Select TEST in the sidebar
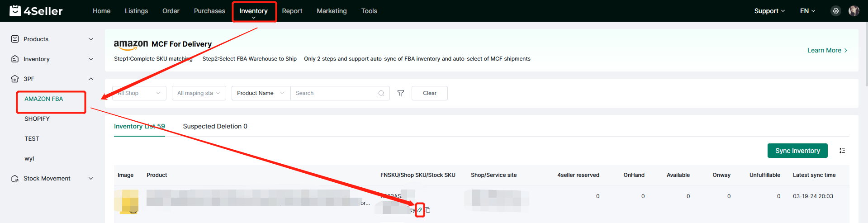868x223 pixels. pos(32,138)
